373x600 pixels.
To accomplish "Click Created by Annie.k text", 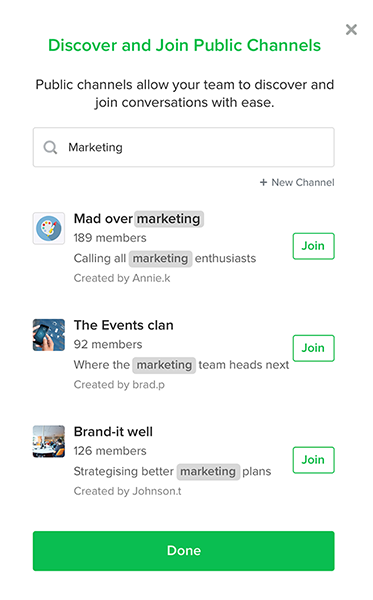I will 122,278.
